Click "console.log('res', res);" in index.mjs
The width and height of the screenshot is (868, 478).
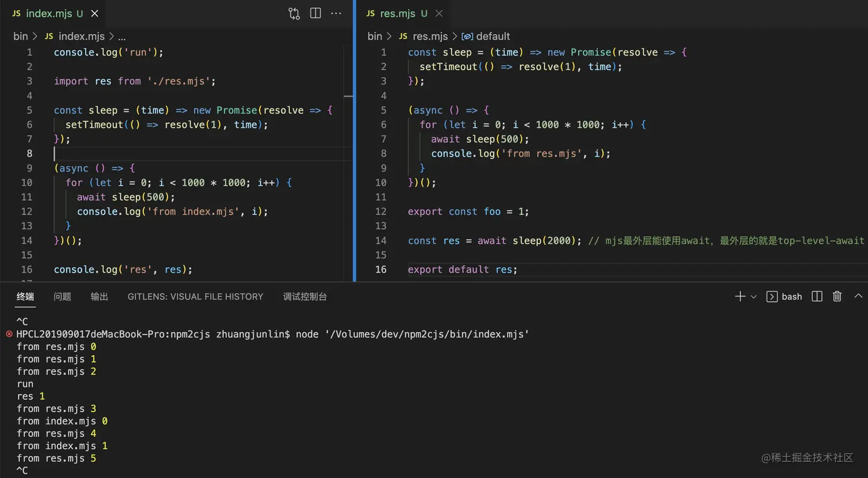[123, 270]
